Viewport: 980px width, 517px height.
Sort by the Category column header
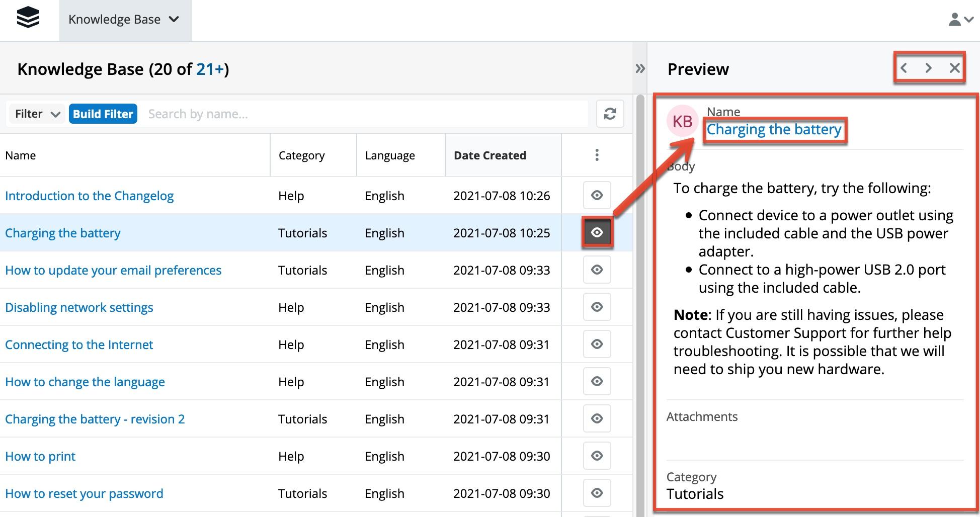point(301,155)
